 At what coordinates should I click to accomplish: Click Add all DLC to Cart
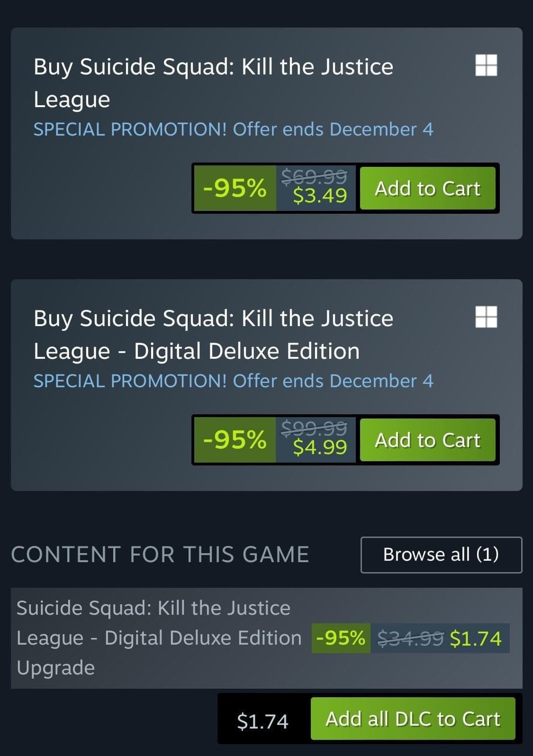tap(413, 719)
